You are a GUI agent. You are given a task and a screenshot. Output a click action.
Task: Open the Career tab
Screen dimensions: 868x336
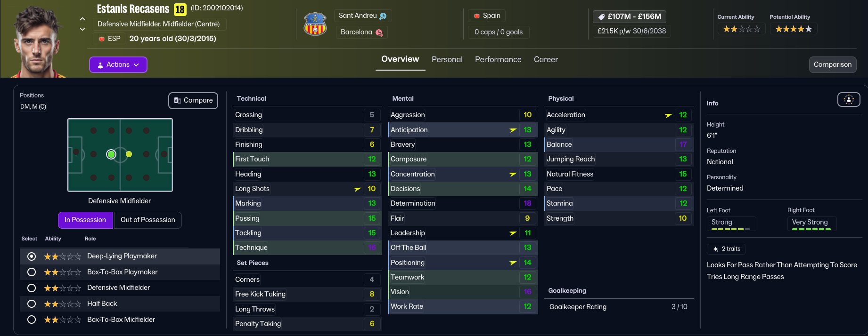pos(546,59)
